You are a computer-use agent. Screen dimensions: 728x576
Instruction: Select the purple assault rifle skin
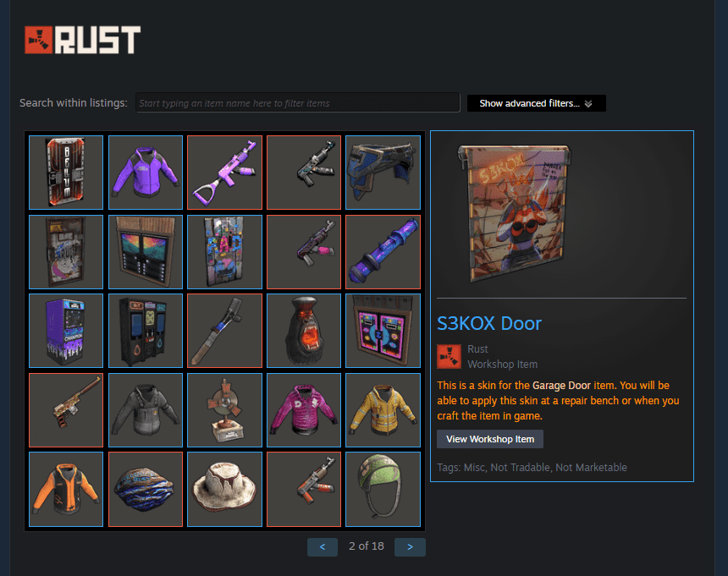(224, 173)
